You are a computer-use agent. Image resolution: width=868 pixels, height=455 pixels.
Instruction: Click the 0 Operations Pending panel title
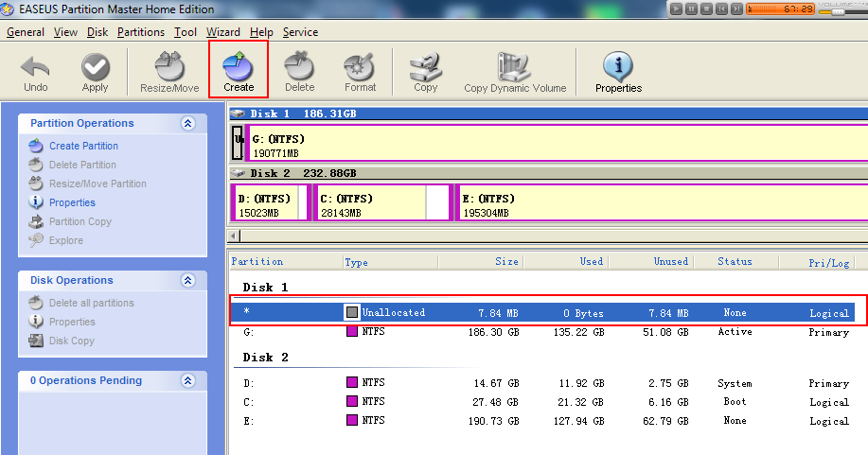tap(86, 381)
